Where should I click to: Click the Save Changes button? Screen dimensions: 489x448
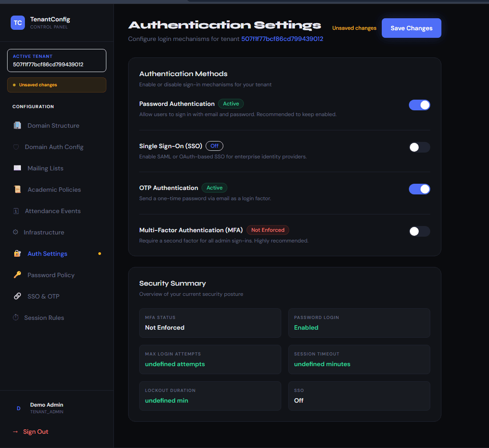coord(411,28)
